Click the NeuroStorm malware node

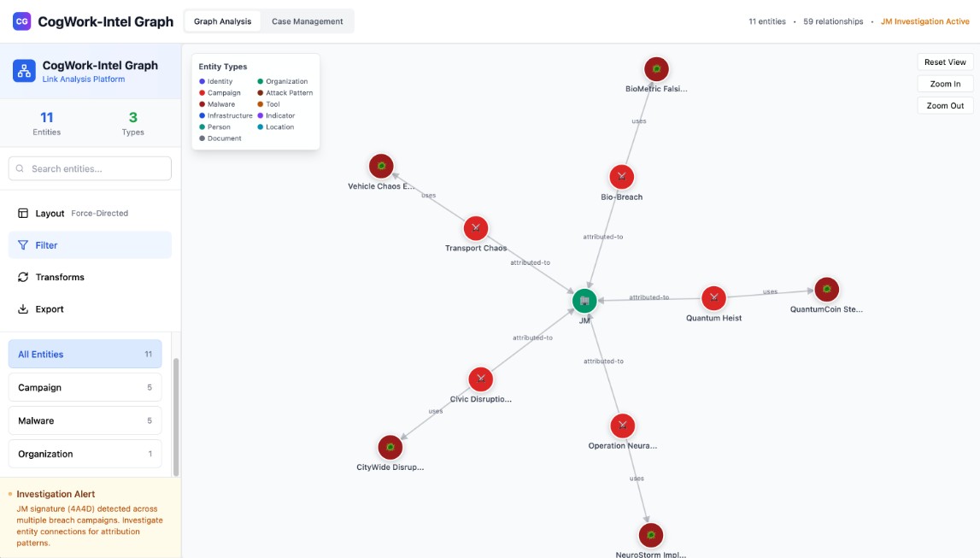pyautogui.click(x=651, y=535)
